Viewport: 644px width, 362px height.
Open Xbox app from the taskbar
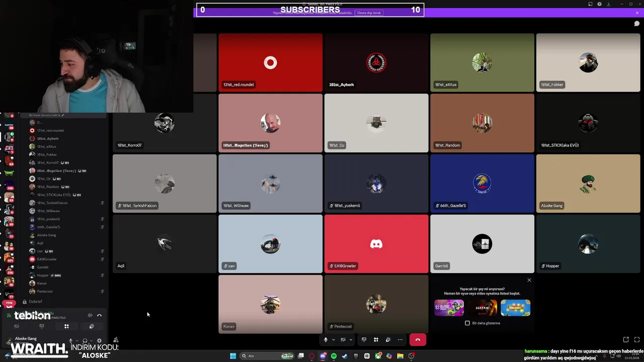(378, 356)
